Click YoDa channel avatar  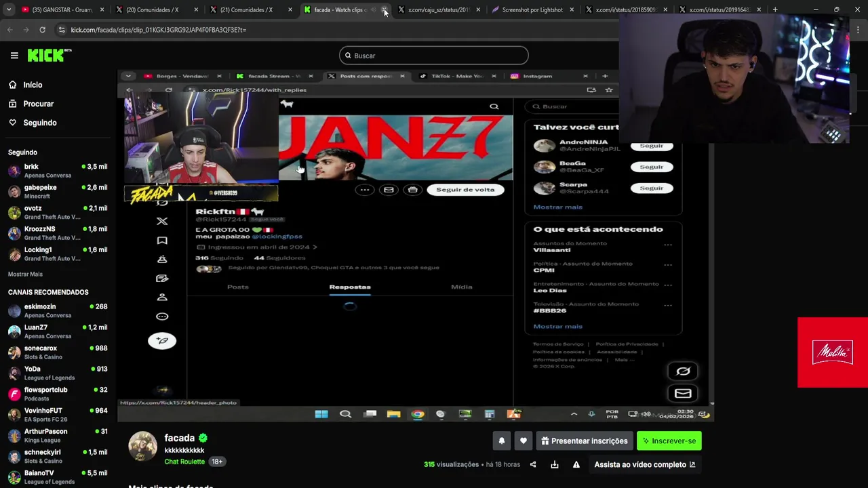pyautogui.click(x=14, y=373)
